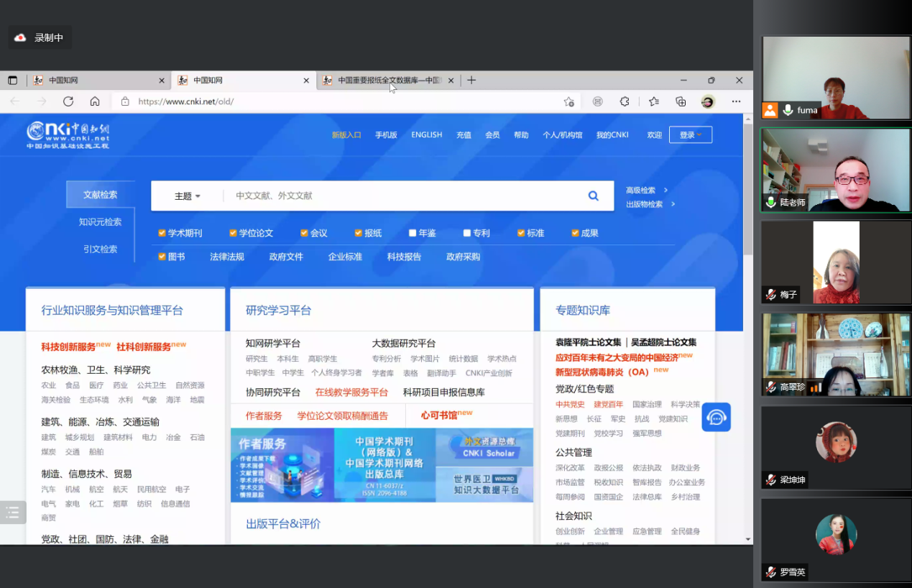Click the browser forward arrow
912x588 pixels.
coord(42,101)
